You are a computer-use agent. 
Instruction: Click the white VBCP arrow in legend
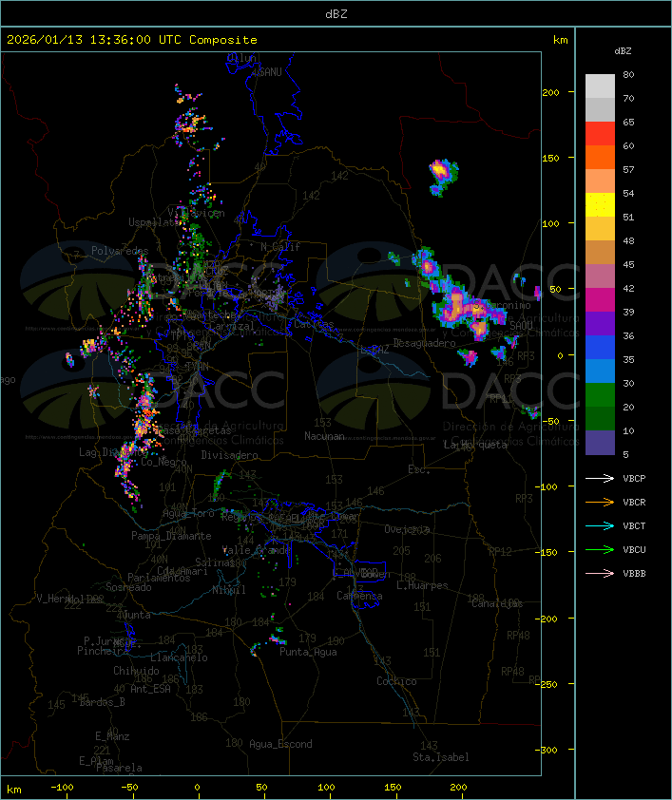(600, 478)
